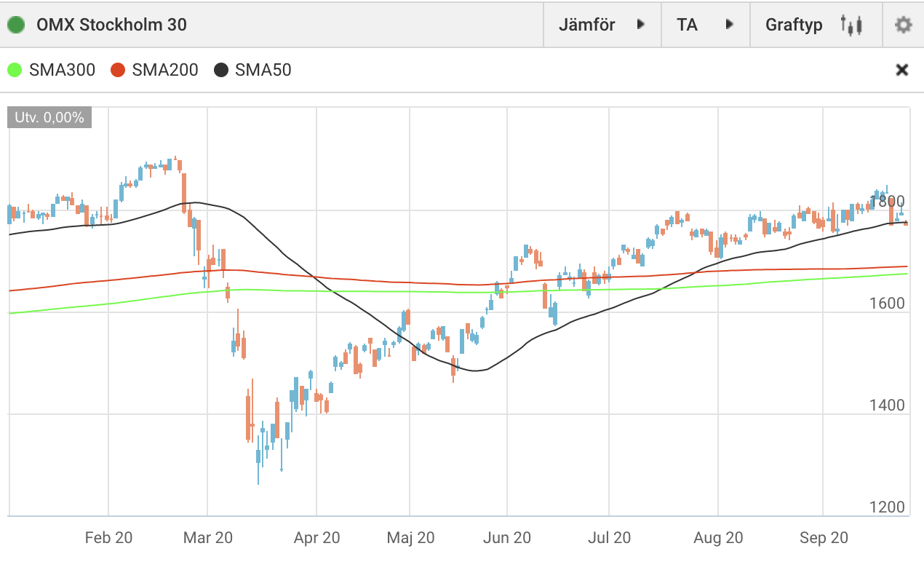Close the moving averages legend bar
This screenshot has height=562, width=924.
click(x=901, y=70)
